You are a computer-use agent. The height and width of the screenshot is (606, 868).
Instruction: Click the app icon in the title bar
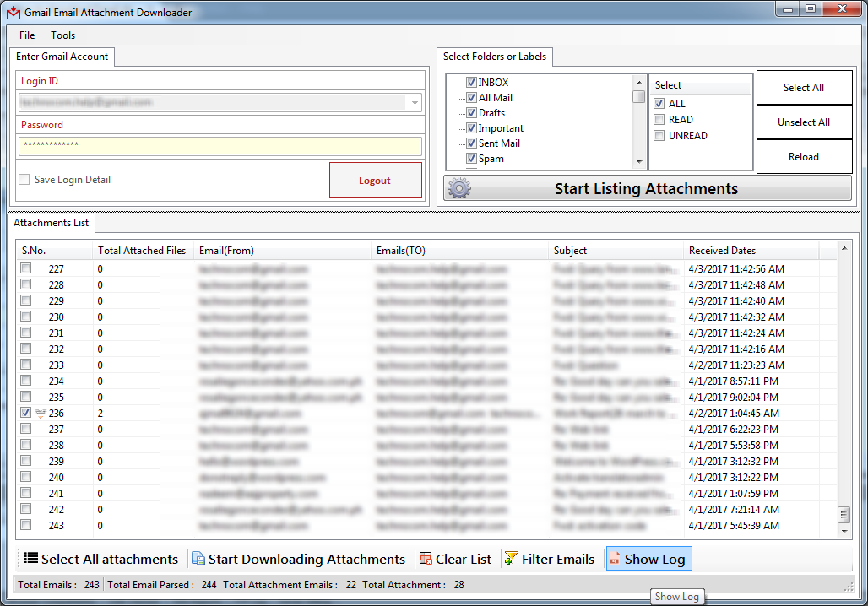(x=14, y=12)
